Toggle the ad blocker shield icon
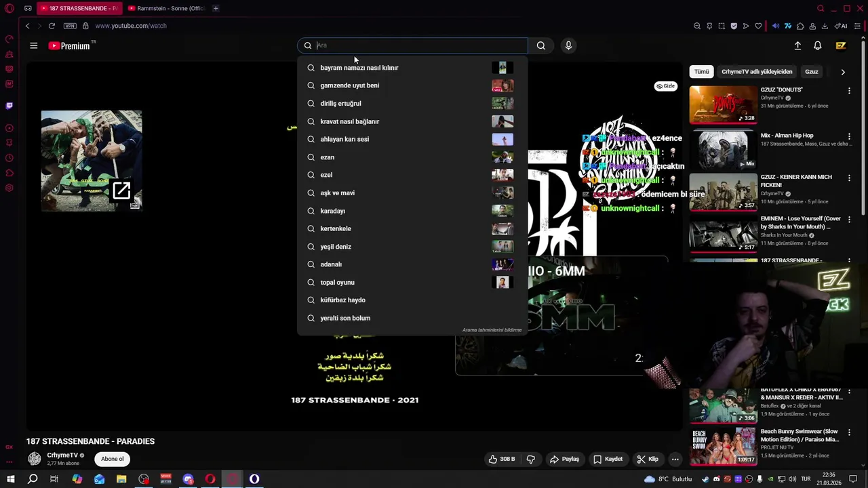 click(734, 26)
